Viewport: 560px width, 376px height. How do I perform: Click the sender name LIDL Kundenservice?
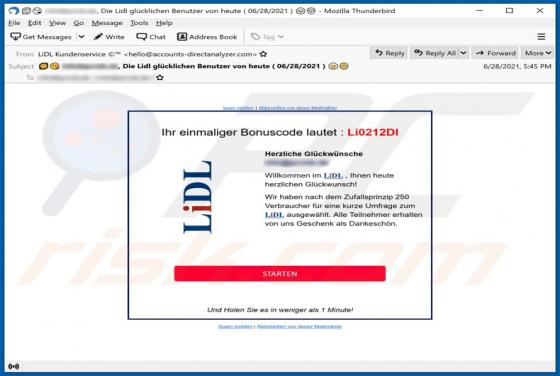click(71, 54)
